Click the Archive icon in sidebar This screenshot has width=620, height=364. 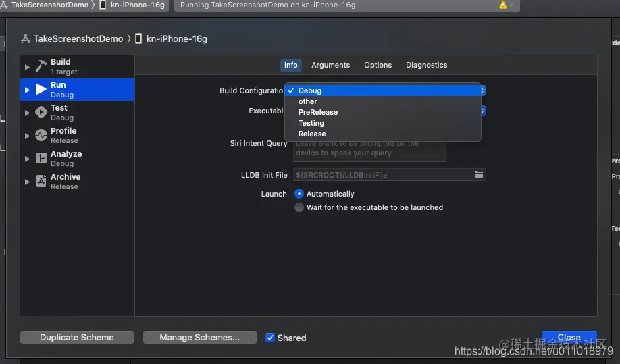click(x=41, y=181)
